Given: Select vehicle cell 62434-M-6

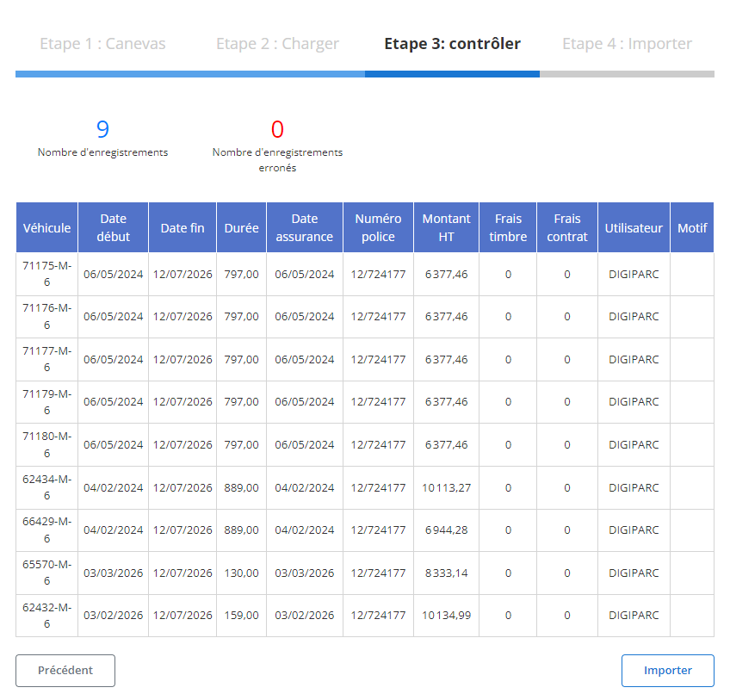Looking at the screenshot, I should point(47,487).
